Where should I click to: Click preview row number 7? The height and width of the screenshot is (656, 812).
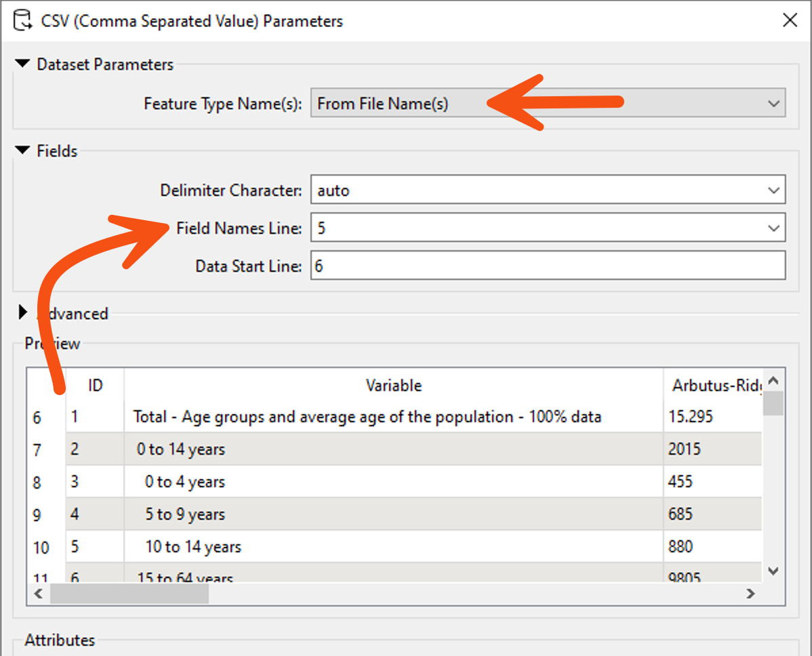pos(37,450)
